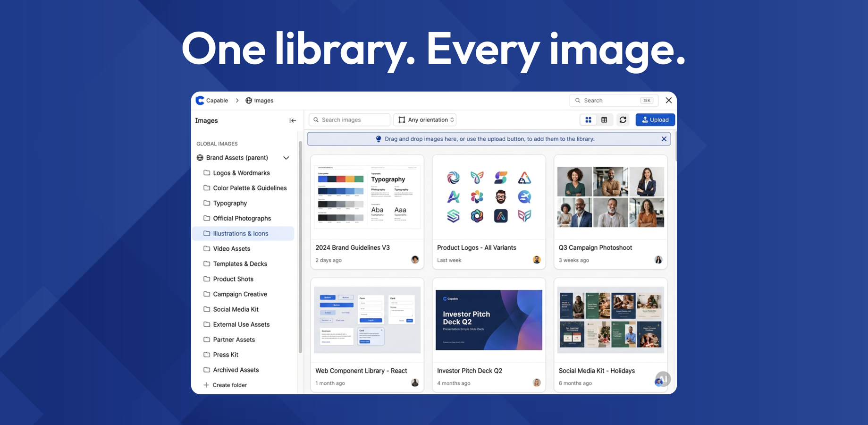Select Illustrations & Icons folder
Viewport: 868px width, 425px height.
coord(243,233)
